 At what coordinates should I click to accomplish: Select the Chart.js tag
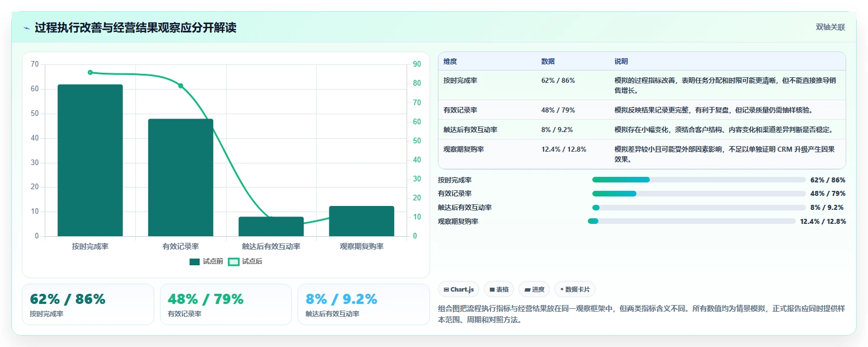pyautogui.click(x=459, y=289)
